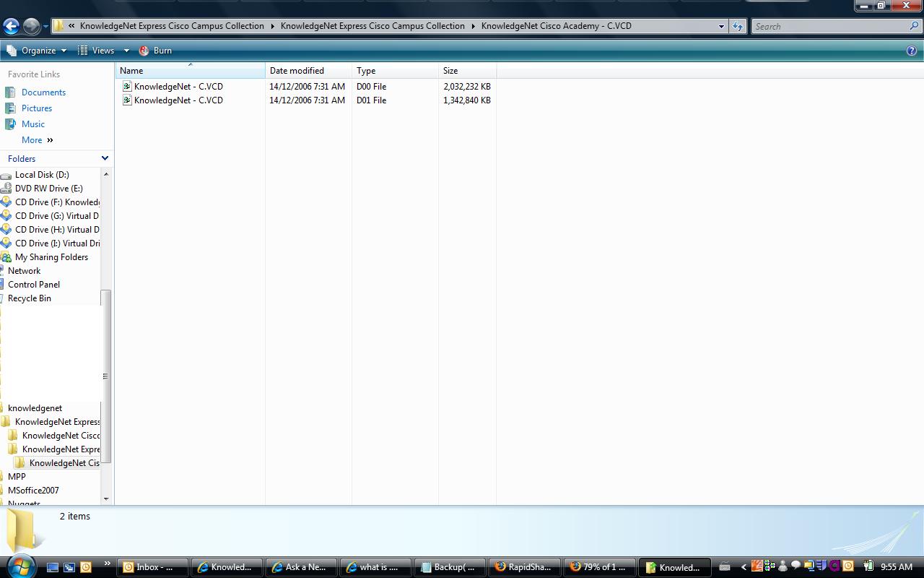Select the D01 File KnowledgeNet icon

pyautogui.click(x=127, y=100)
